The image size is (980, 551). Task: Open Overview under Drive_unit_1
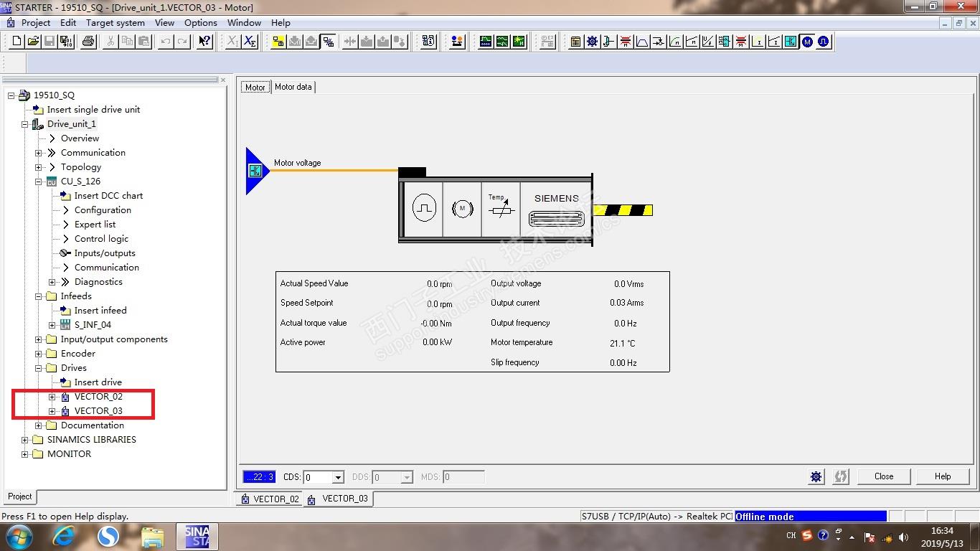[x=80, y=138]
